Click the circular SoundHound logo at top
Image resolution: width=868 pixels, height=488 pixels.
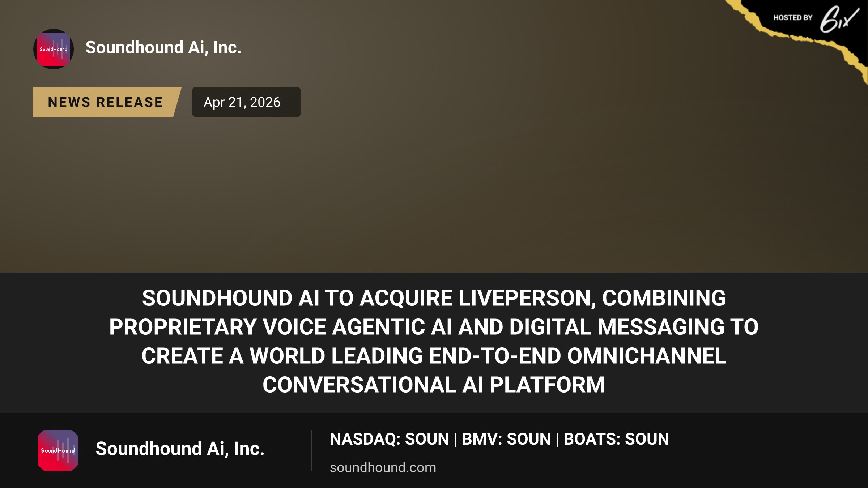[x=54, y=49]
